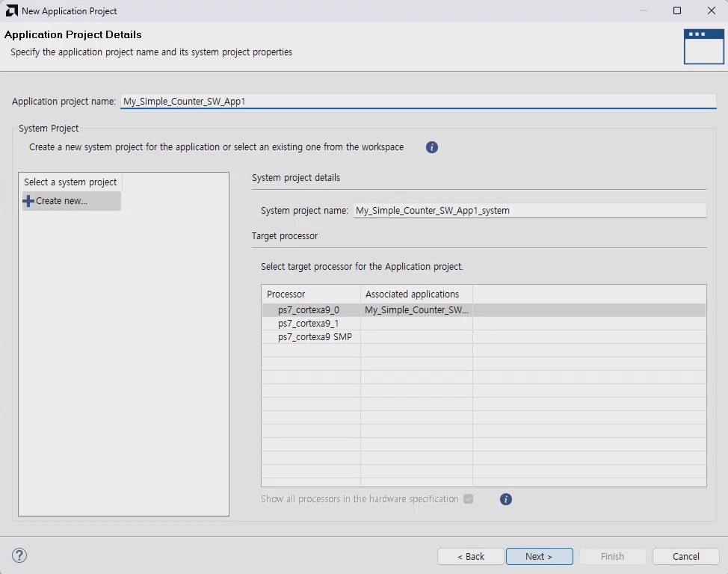The height and width of the screenshot is (574, 728).
Task: Go to previous page with Back
Action: pyautogui.click(x=471, y=556)
